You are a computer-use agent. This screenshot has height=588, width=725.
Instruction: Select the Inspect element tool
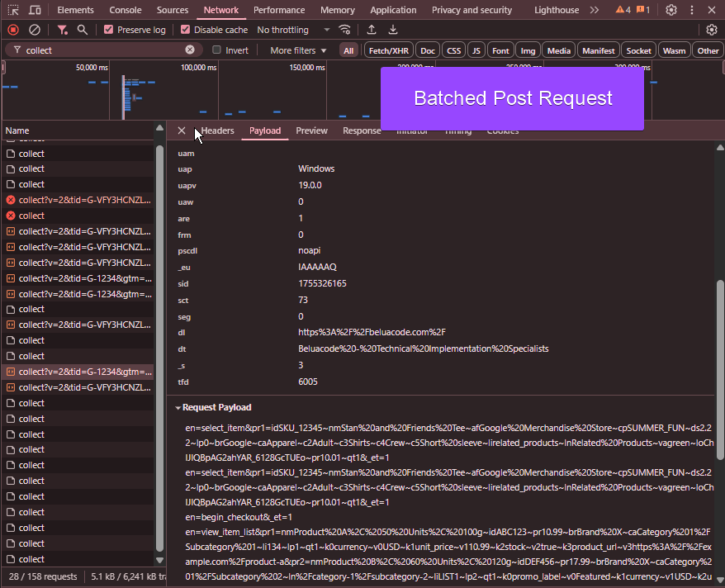tap(12, 10)
